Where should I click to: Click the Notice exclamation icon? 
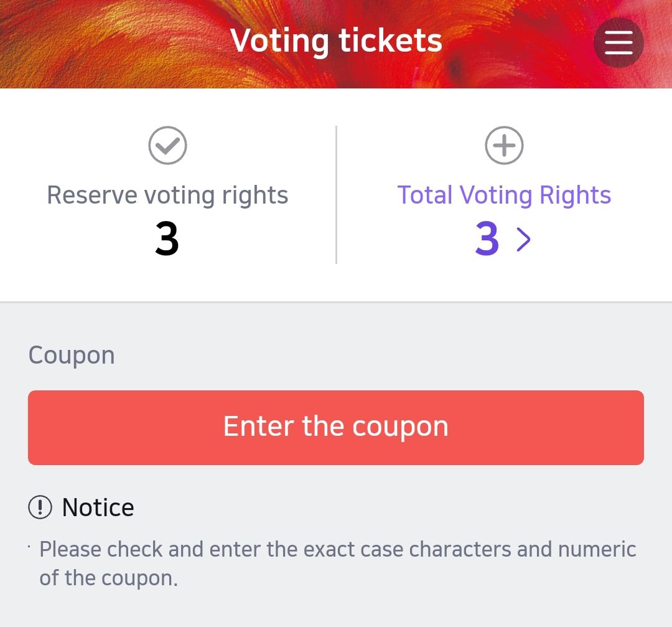[40, 507]
